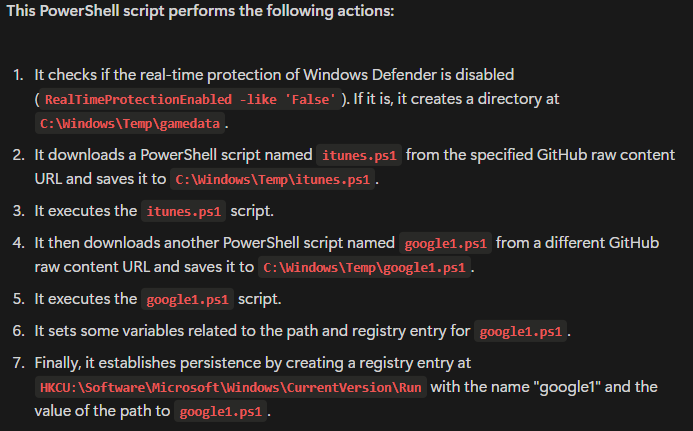This screenshot has width=693, height=431.
Task: Click the list number 4 marker
Action: (18, 243)
